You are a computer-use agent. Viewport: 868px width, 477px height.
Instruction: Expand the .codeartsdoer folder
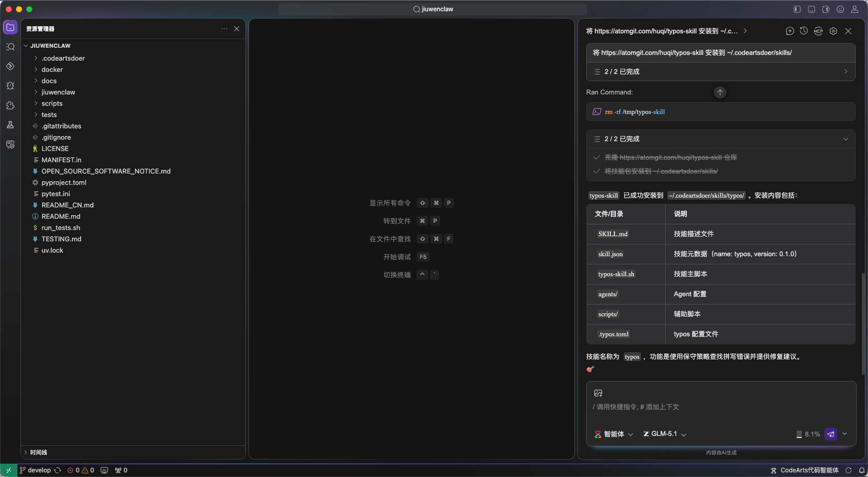click(x=133, y=59)
